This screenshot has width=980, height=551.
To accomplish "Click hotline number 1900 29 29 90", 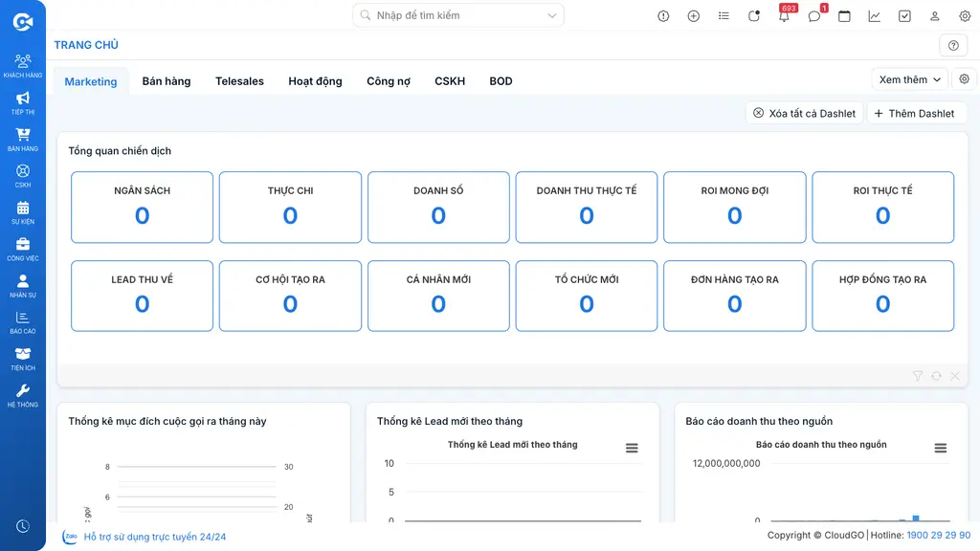I will (939, 536).
